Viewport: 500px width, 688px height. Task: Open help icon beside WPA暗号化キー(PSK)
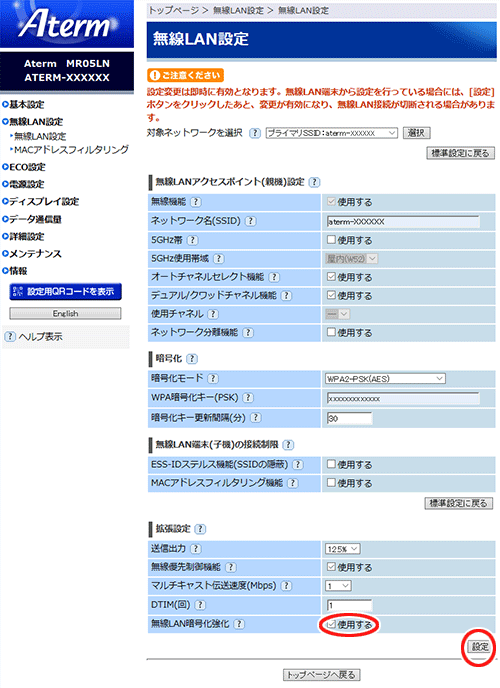tap(248, 398)
